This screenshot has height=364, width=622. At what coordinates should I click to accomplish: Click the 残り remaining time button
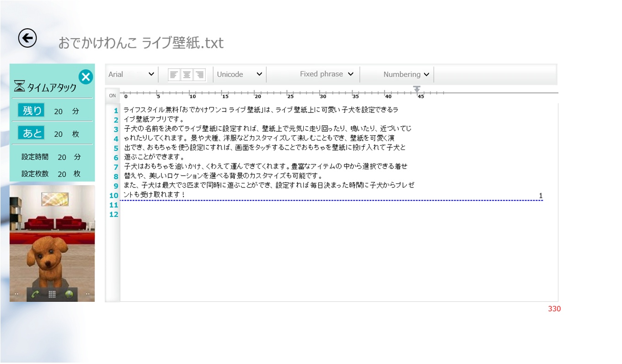click(31, 110)
